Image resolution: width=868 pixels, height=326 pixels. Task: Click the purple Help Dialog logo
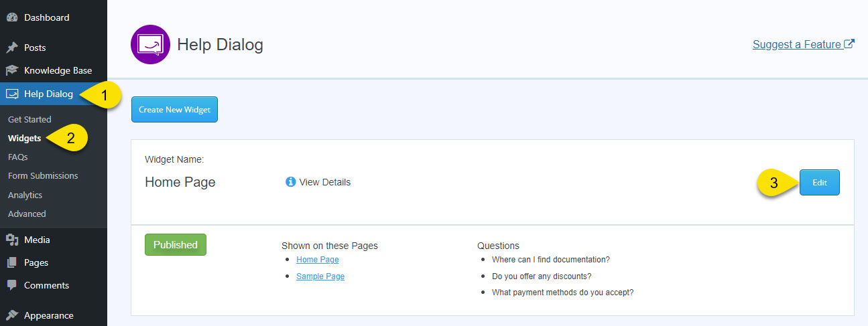(x=150, y=45)
